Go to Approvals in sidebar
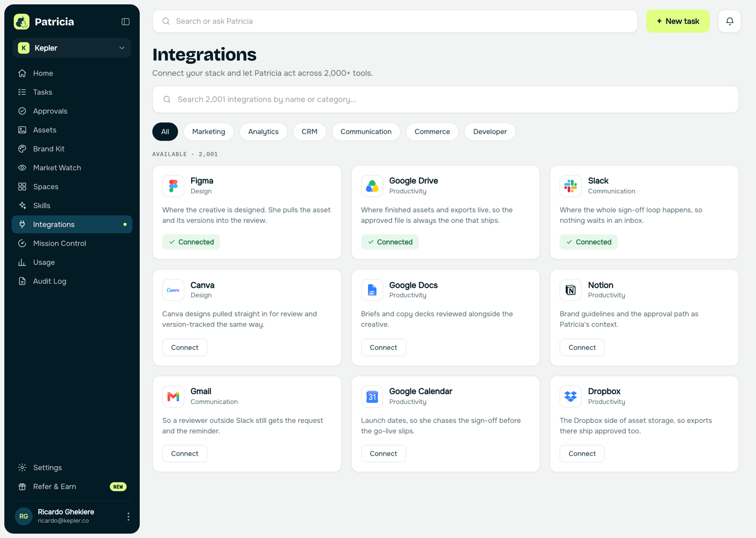Image resolution: width=756 pixels, height=538 pixels. [72, 111]
